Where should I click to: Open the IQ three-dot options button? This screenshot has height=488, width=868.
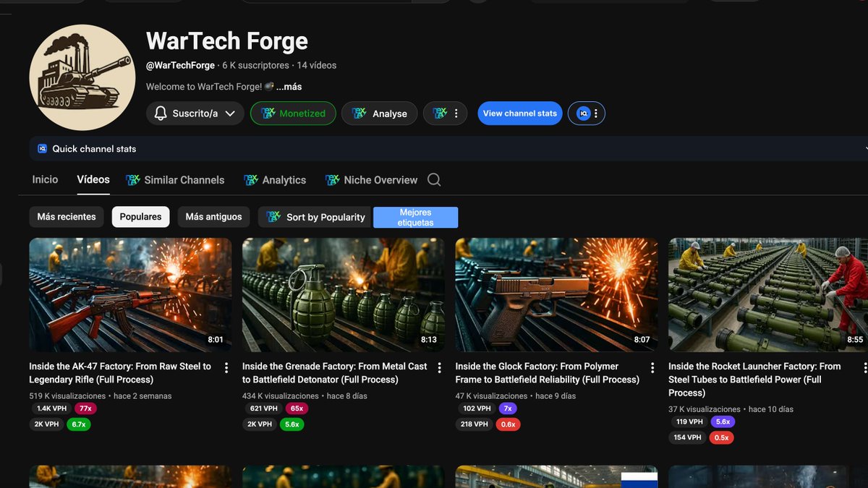(596, 114)
